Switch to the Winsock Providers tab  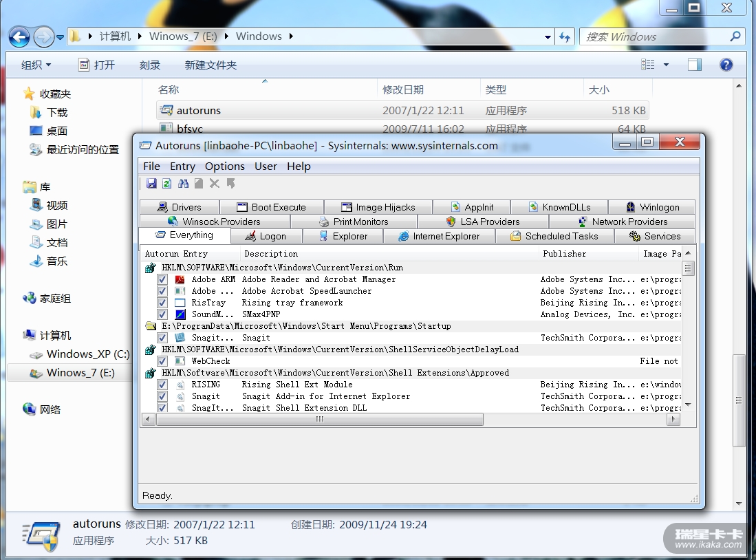coord(215,222)
